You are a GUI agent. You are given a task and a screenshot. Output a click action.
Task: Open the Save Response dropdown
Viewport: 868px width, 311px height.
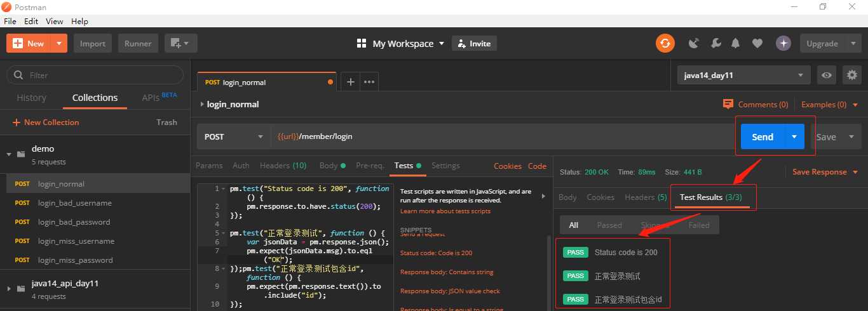pyautogui.click(x=825, y=172)
